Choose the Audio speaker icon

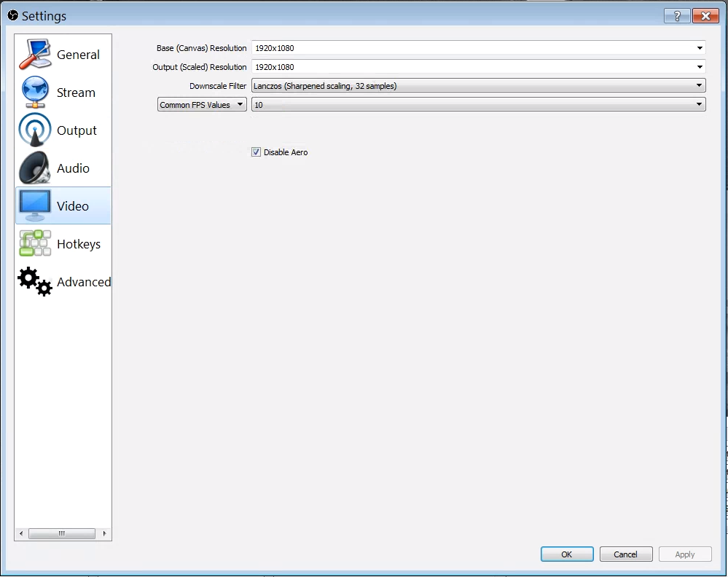(35, 168)
